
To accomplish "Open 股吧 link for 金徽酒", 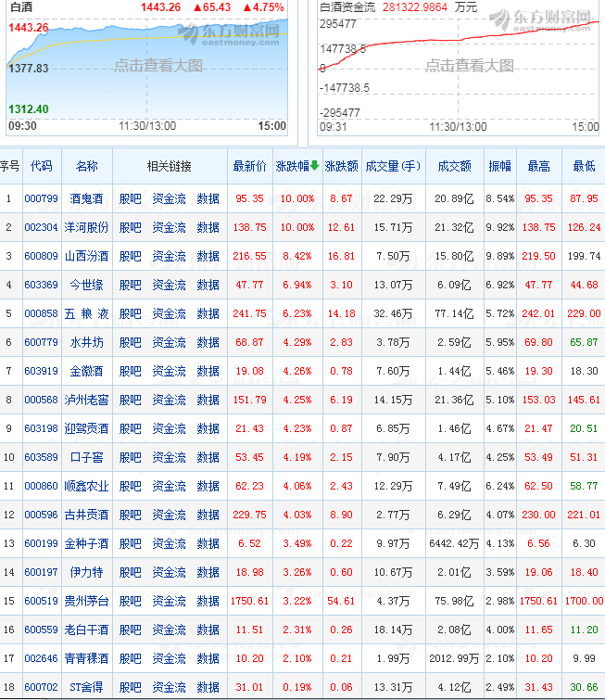I will [x=131, y=371].
